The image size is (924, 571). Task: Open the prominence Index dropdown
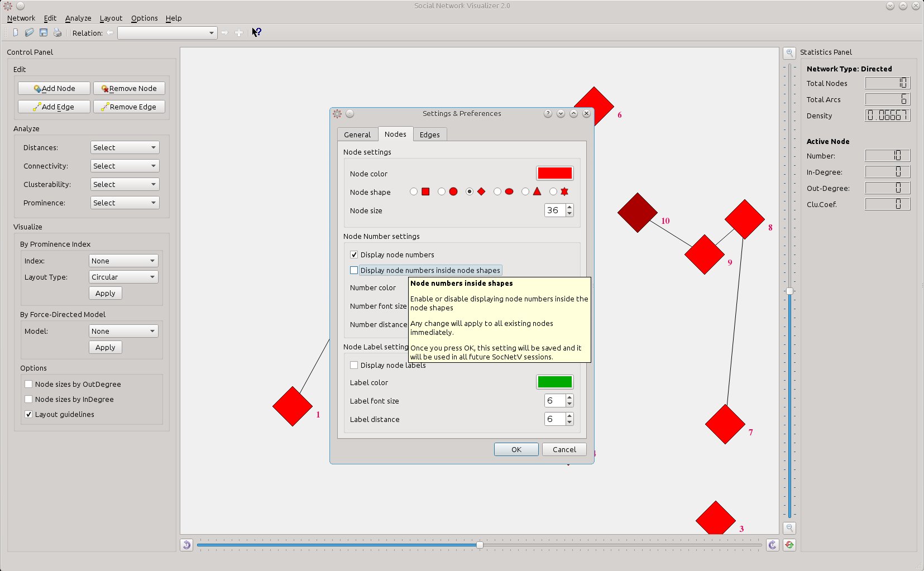123,261
